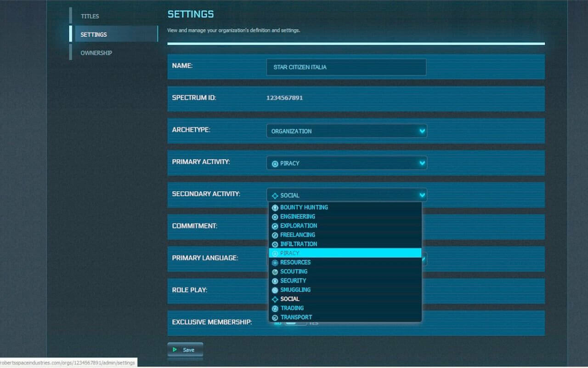Image resolution: width=588 pixels, height=368 pixels.
Task: Select Smuggling in the open dropdown list
Action: click(x=295, y=290)
